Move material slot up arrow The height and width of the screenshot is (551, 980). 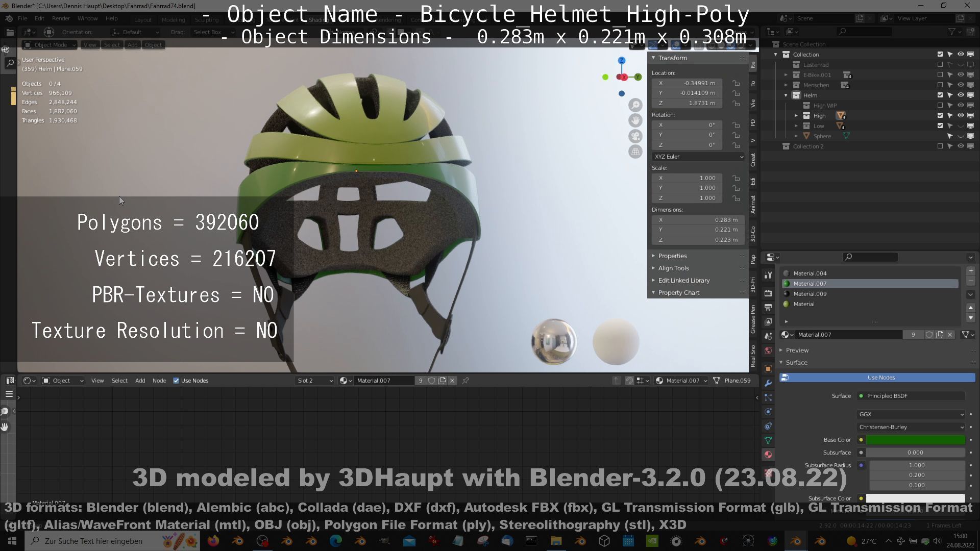click(x=971, y=308)
